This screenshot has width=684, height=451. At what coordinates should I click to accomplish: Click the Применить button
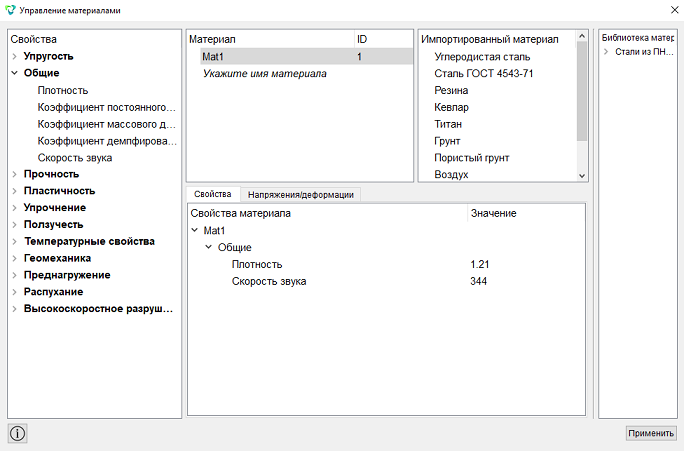tap(651, 433)
